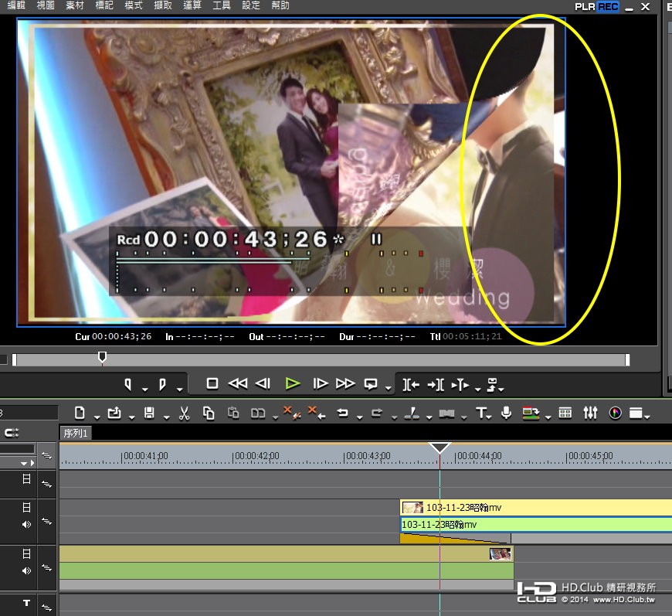Click the microphone voice-over icon
This screenshot has width=672, height=616.
(506, 413)
